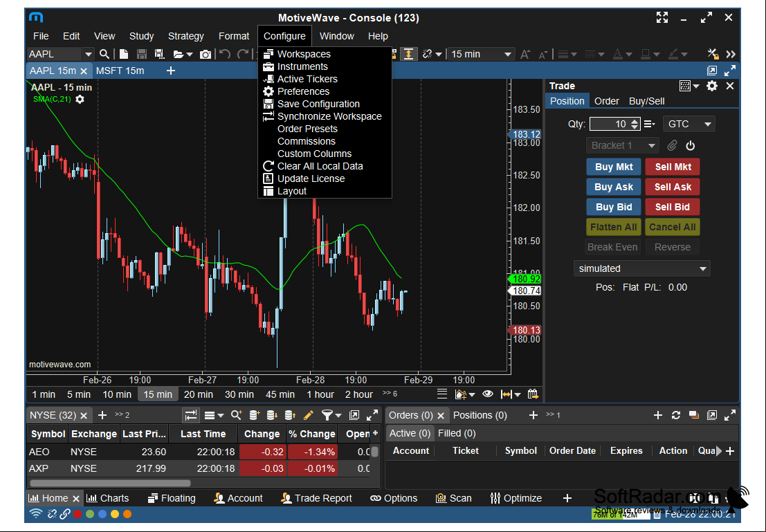Click the three-line menu icon in the bar size row

point(442,394)
